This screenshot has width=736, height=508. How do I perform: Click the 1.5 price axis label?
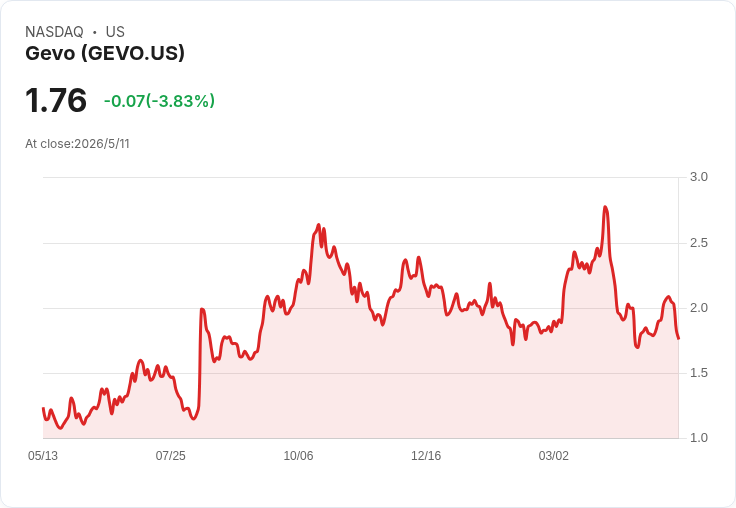point(698,373)
